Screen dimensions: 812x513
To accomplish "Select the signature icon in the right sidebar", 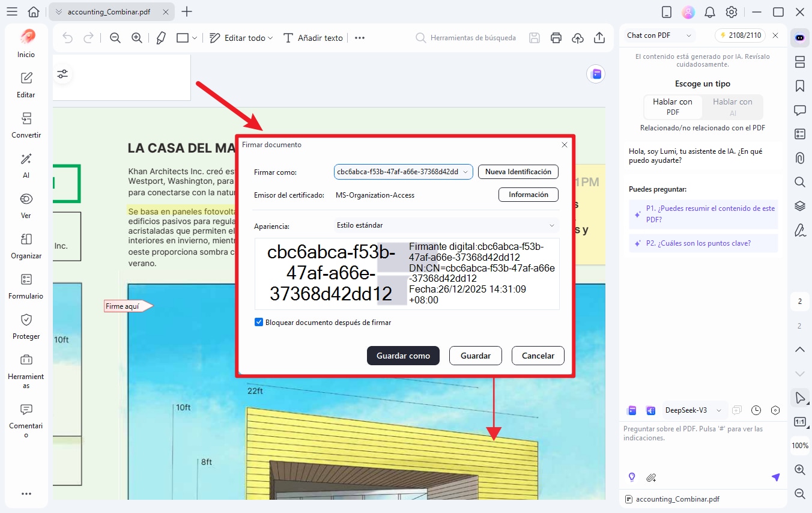I will (x=799, y=230).
